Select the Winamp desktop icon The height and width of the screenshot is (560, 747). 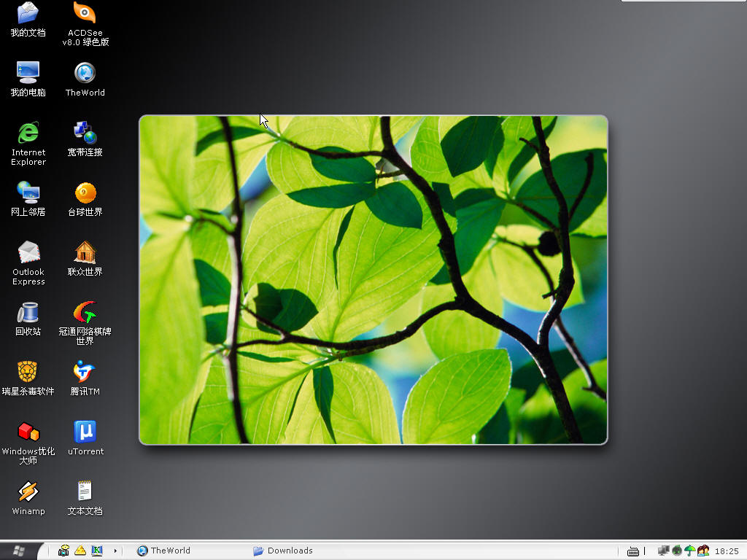click(x=28, y=497)
